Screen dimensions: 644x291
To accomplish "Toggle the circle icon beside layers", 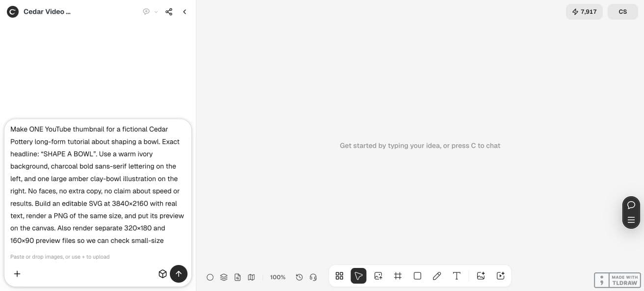I will (210, 277).
